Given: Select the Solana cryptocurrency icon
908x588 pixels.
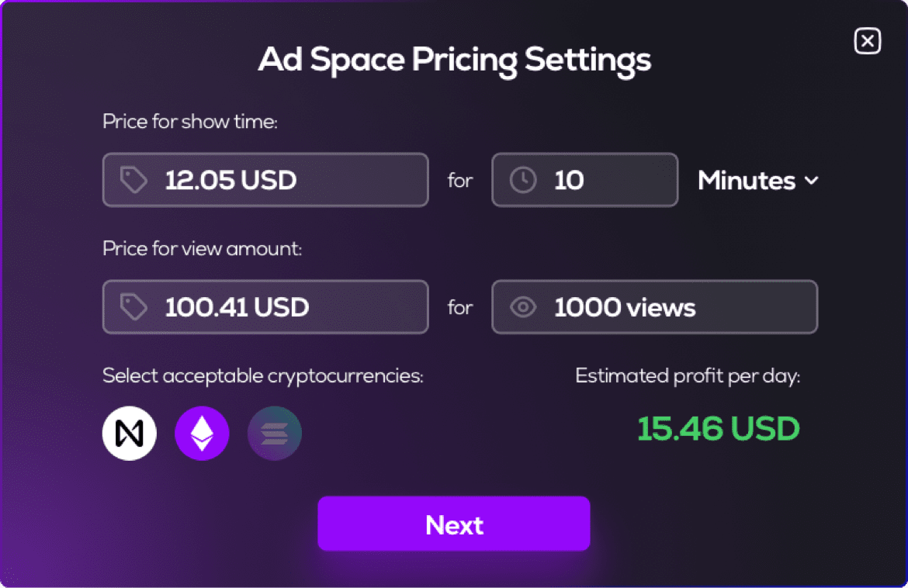Looking at the screenshot, I should point(275,433).
